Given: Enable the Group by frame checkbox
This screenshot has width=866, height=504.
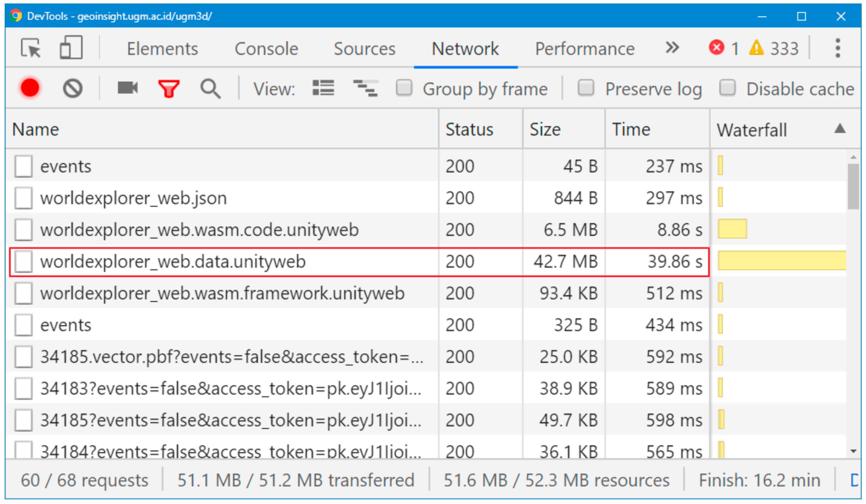Looking at the screenshot, I should click(x=404, y=88).
